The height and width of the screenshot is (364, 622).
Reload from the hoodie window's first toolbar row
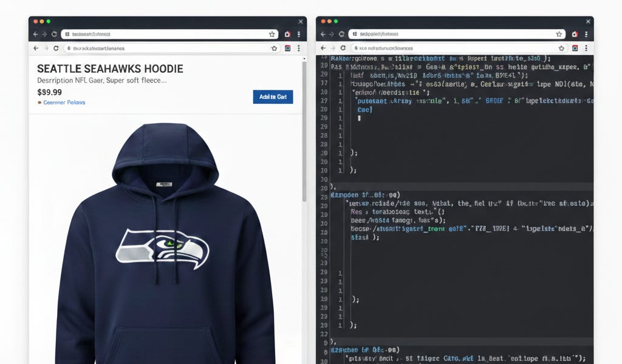coord(54,35)
